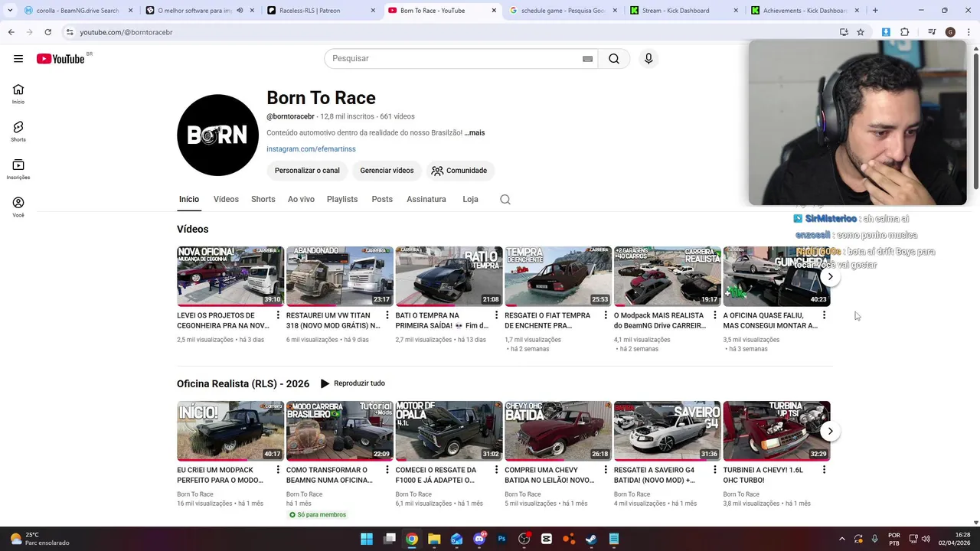Show next videos in Vídeos row
The width and height of the screenshot is (980, 551).
pos(830,276)
